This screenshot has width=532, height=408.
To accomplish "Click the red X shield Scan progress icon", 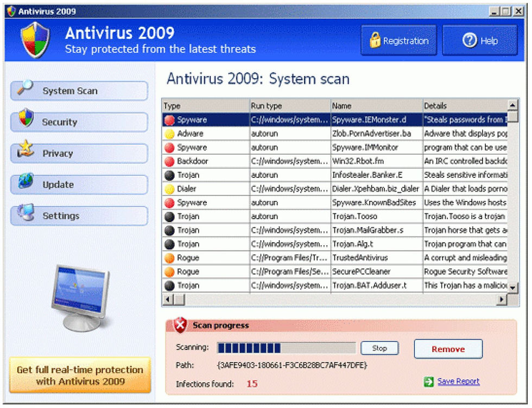I will (180, 325).
